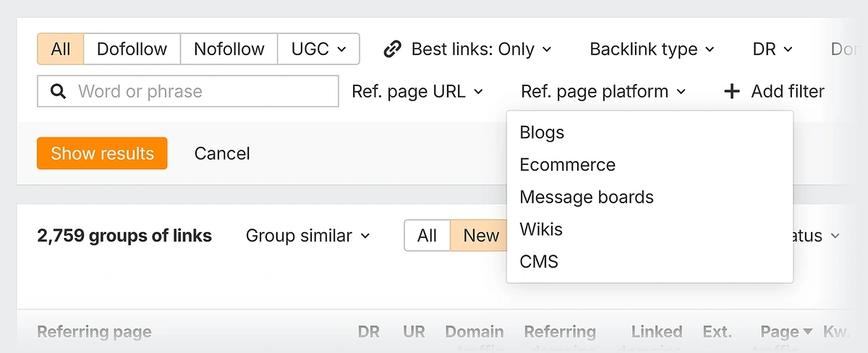868x353 pixels.
Task: Click the chain link icon beside Best links
Action: pyautogui.click(x=393, y=49)
